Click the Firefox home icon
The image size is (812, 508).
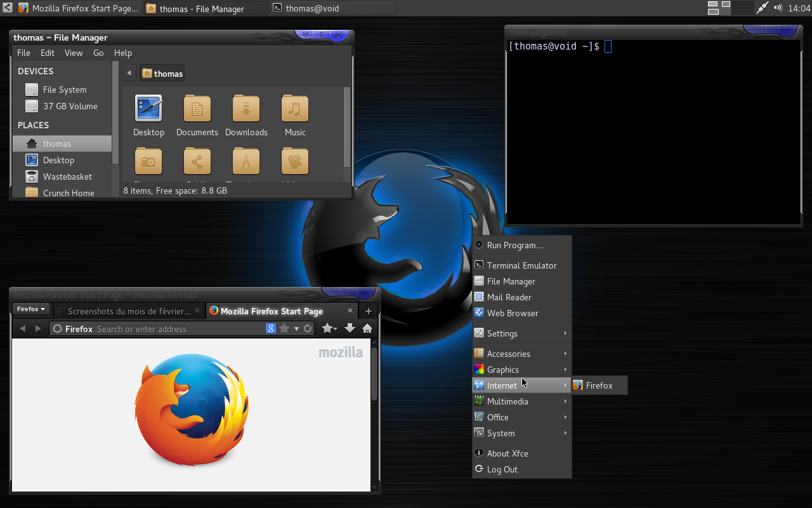(367, 329)
